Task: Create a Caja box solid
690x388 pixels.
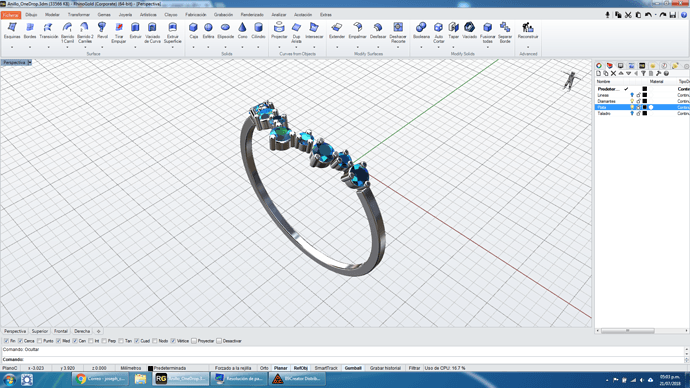Action: pyautogui.click(x=194, y=30)
